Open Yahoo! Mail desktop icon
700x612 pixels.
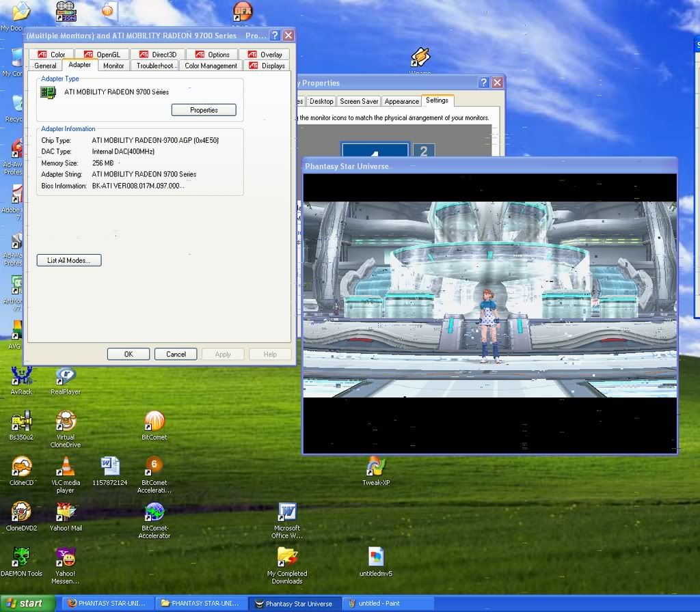(x=66, y=516)
